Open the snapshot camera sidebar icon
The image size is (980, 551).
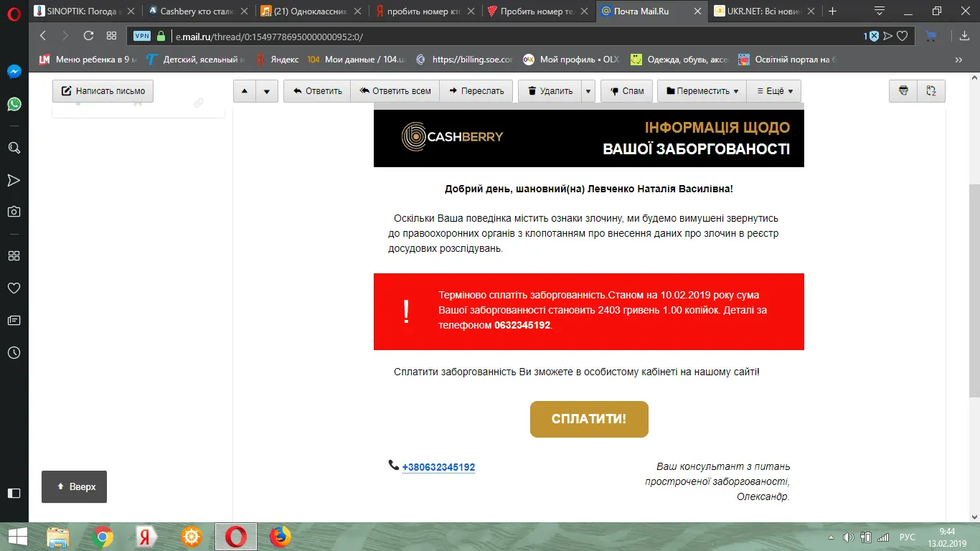[14, 212]
